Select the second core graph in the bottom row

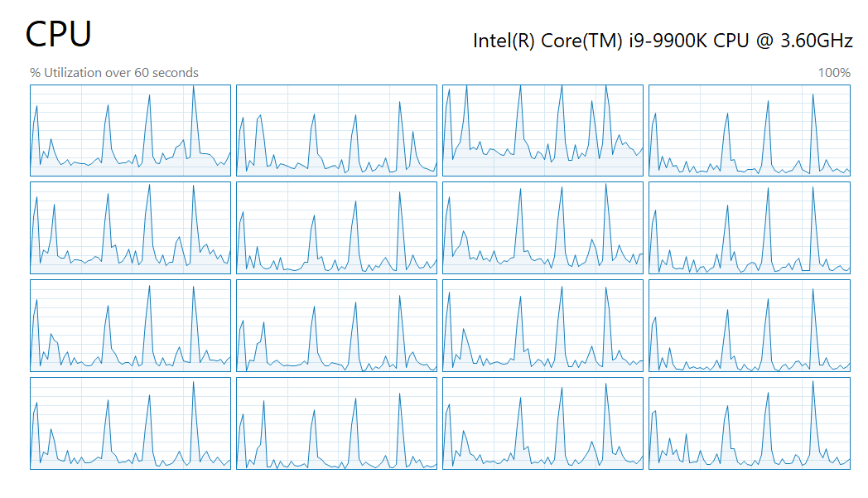click(x=336, y=423)
